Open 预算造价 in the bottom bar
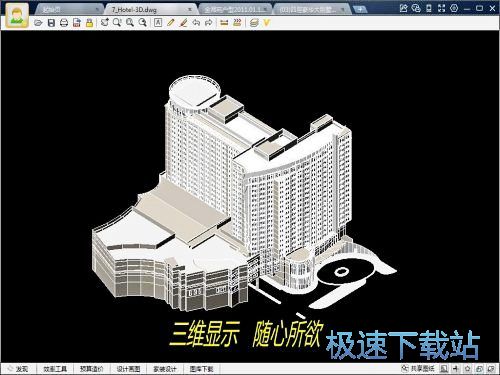This screenshot has height=375, width=500. [92, 369]
